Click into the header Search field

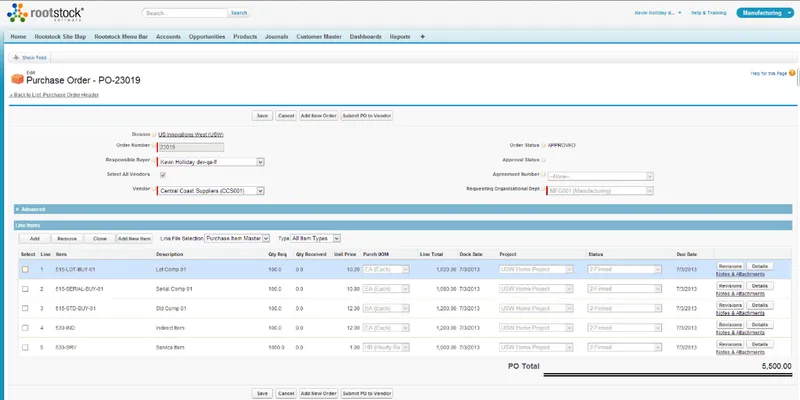[x=185, y=13]
